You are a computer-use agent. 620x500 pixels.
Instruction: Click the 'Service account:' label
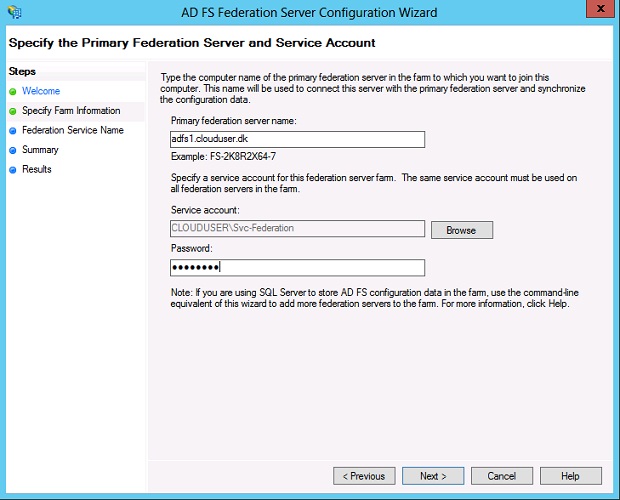click(205, 210)
